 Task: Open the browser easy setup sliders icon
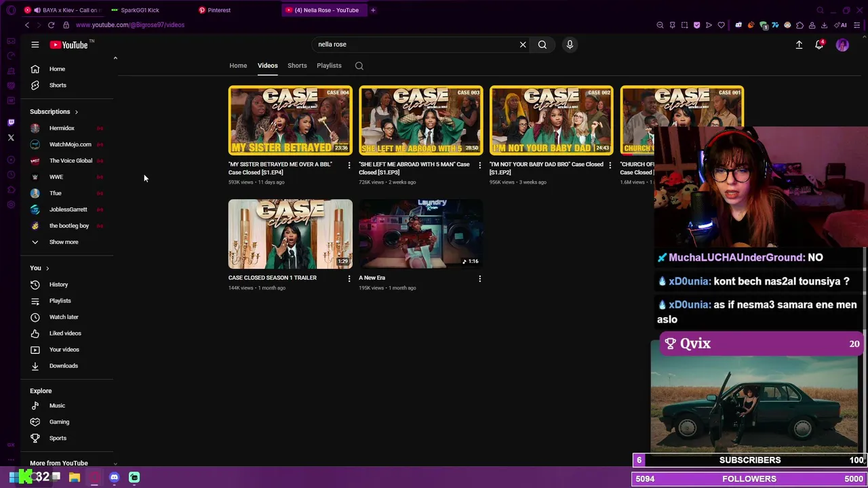tap(856, 25)
